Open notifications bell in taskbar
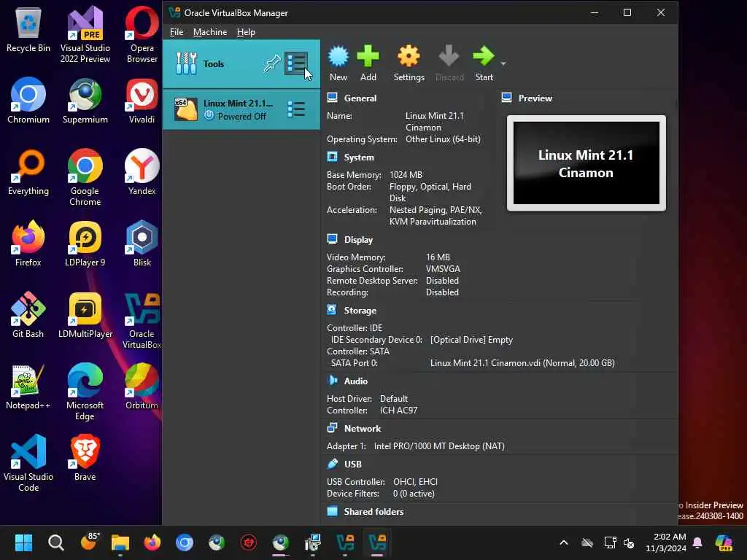747x560 pixels. click(697, 542)
